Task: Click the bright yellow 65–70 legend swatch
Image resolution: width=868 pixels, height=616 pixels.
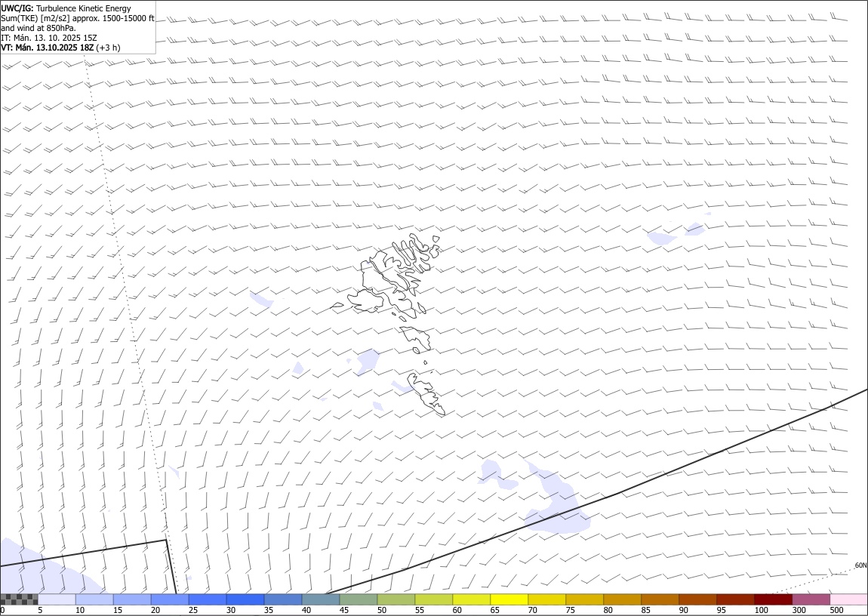Action: click(x=509, y=599)
